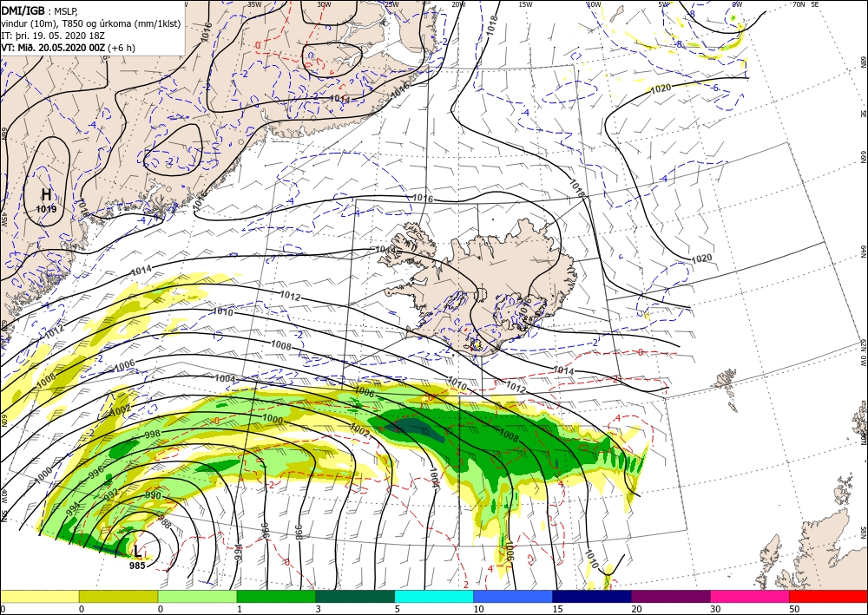This screenshot has width=868, height=615.
Task: Click the DMI/IGB : MSLP title line
Action: 39,10
